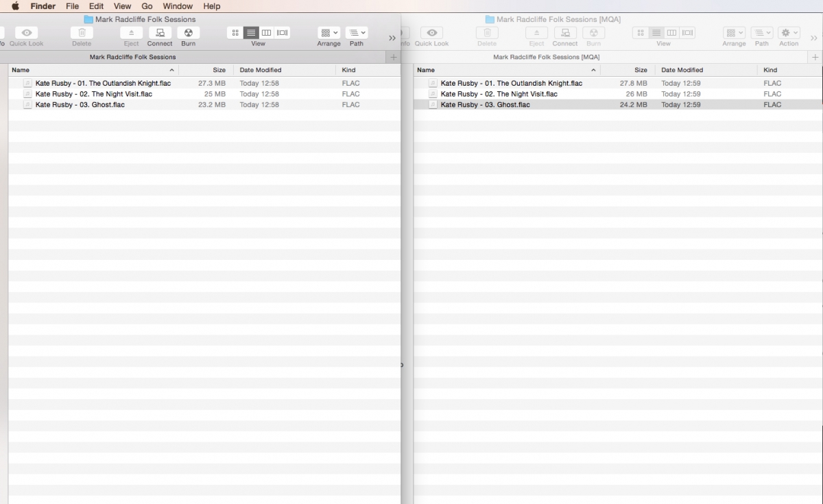Click Eject icon in Folk Sessions window
This screenshot has height=504, width=823.
(131, 32)
